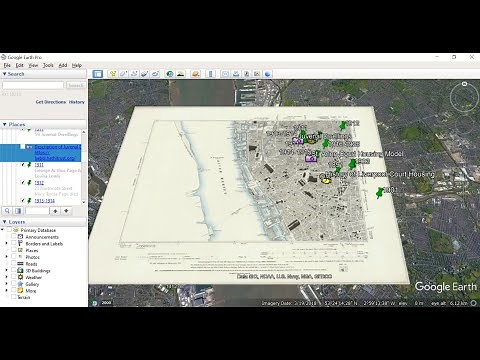
Task: Open the File menu
Action: pos(7,65)
